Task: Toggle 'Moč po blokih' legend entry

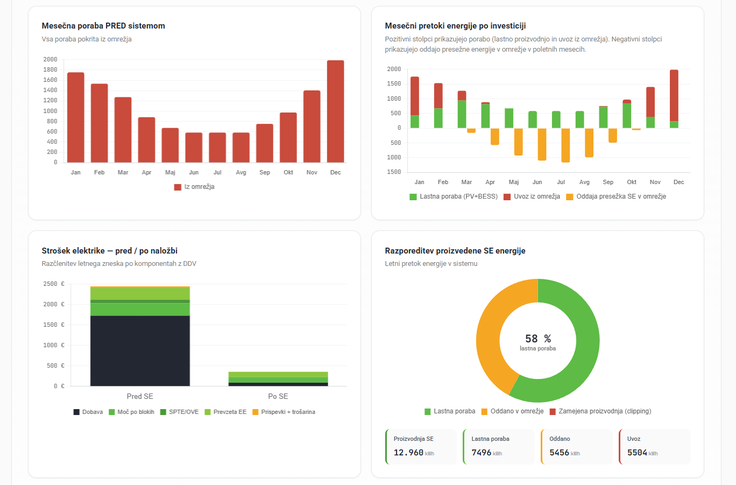Action: click(x=131, y=412)
